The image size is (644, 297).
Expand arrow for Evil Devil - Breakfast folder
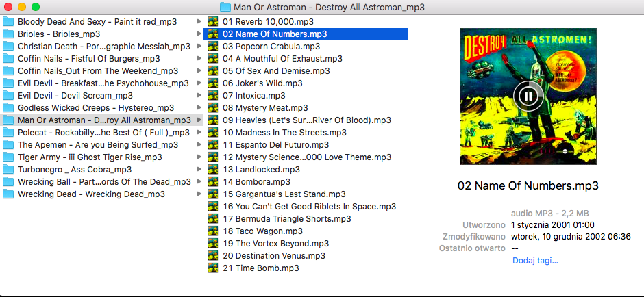pos(199,83)
